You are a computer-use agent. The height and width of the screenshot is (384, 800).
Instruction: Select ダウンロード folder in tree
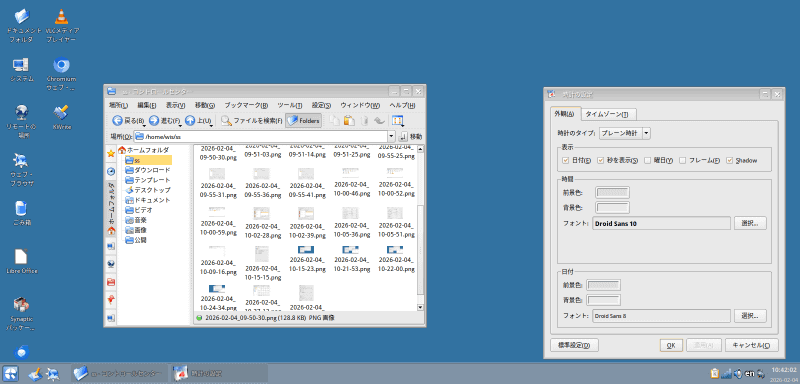tap(148, 170)
